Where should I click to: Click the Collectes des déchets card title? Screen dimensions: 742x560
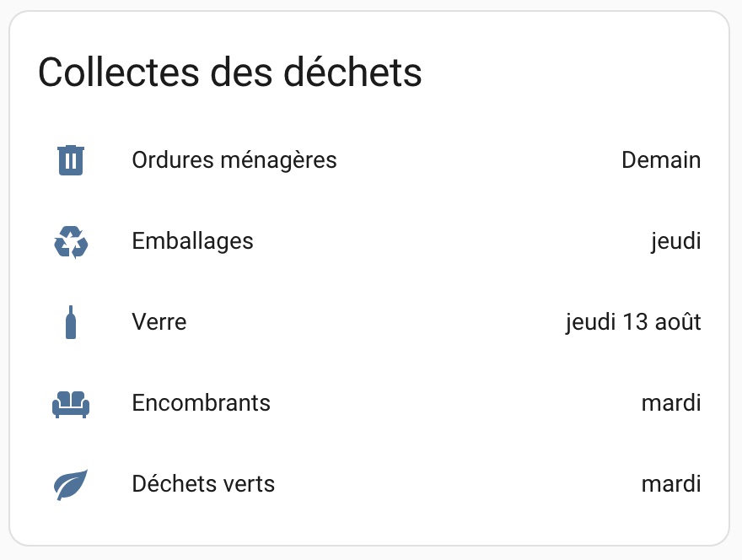tap(229, 73)
